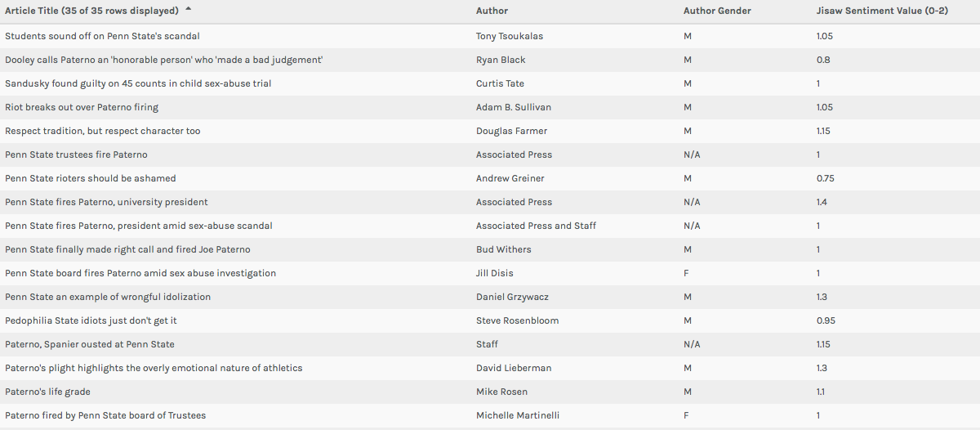Select Michelle Martinelli author cell

(515, 415)
